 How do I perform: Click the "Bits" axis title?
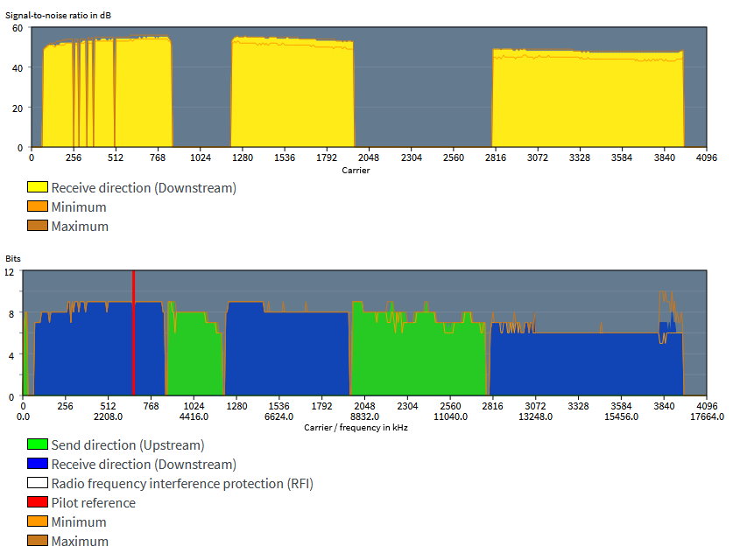pos(13,259)
